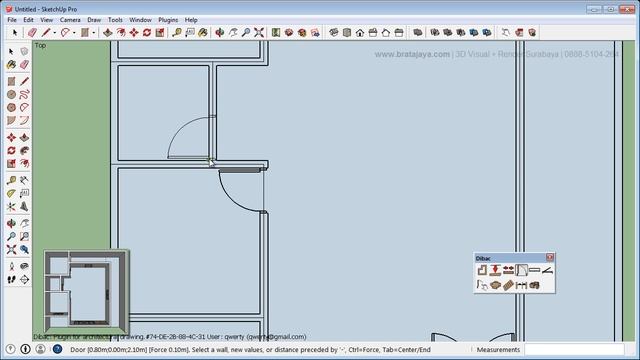Open the Add Location toolbar icon
Screen dimensions: 640x360
(x=276, y=32)
